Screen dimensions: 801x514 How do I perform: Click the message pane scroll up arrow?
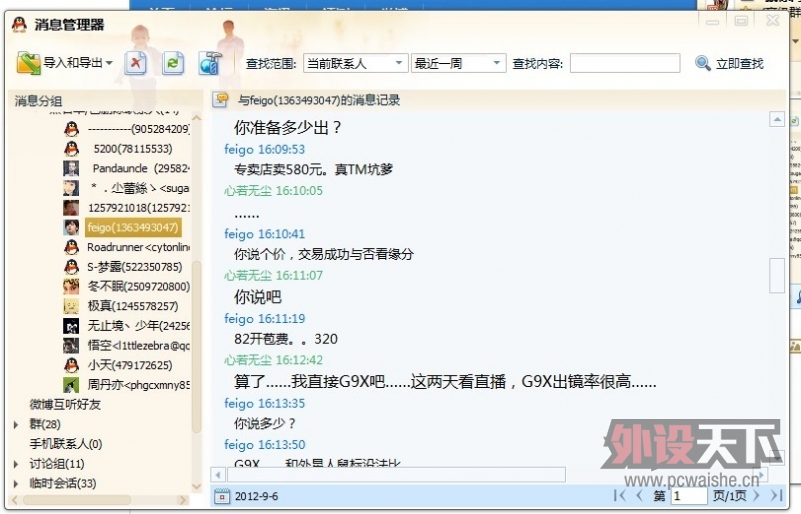tap(777, 120)
